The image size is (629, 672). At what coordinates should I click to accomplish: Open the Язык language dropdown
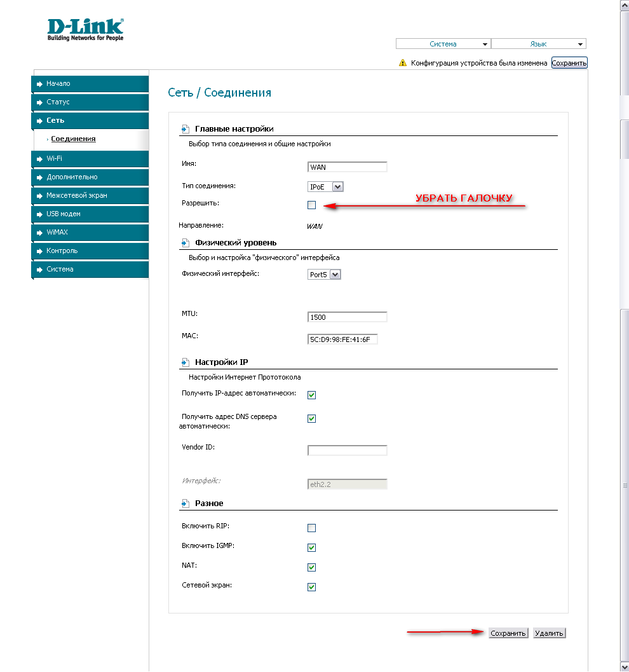[539, 44]
